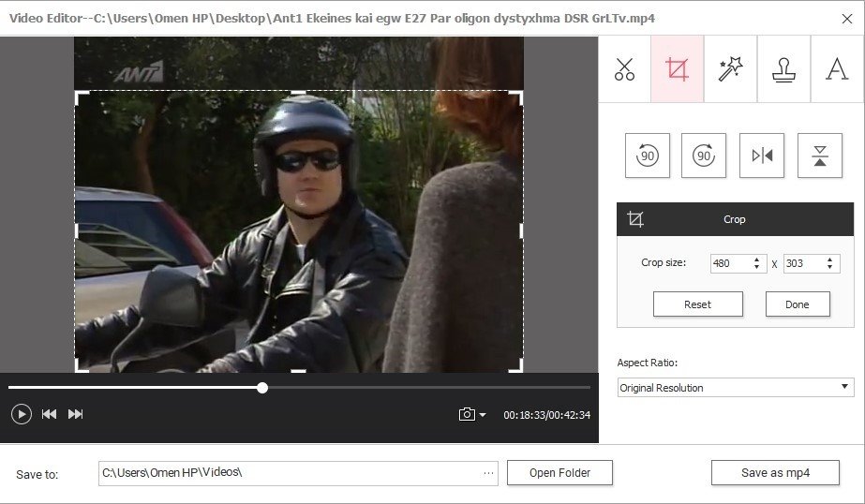Decrease crop height with down arrow

(829, 267)
